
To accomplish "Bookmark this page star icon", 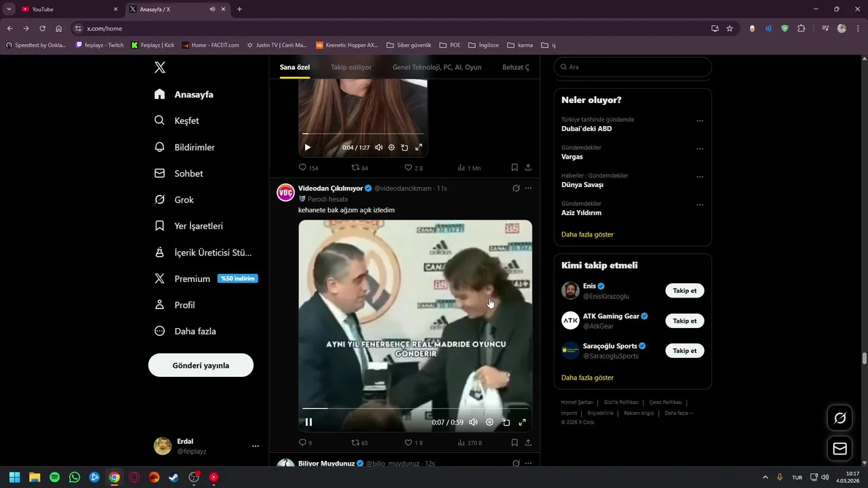I will pos(730,28).
